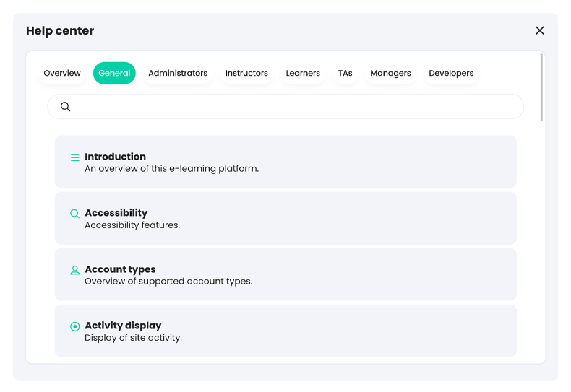Open the Managers tab
Image resolution: width=571 pixels, height=392 pixels.
coord(390,73)
